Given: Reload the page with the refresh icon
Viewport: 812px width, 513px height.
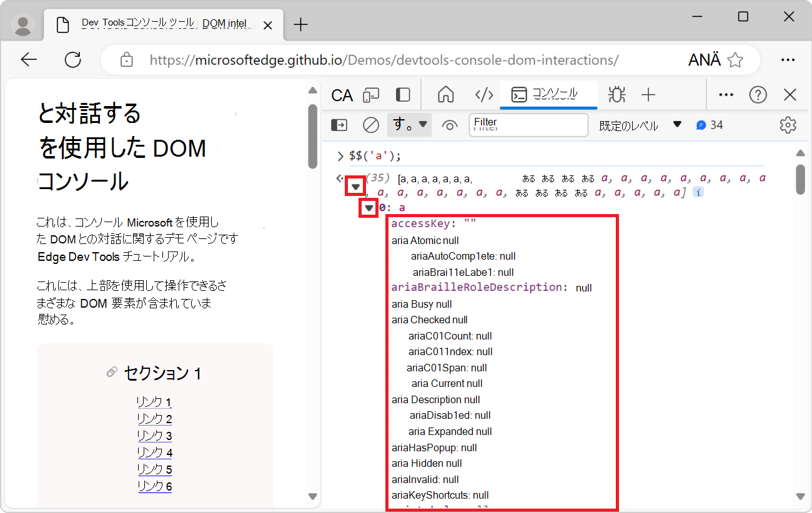Looking at the screenshot, I should 73,60.
